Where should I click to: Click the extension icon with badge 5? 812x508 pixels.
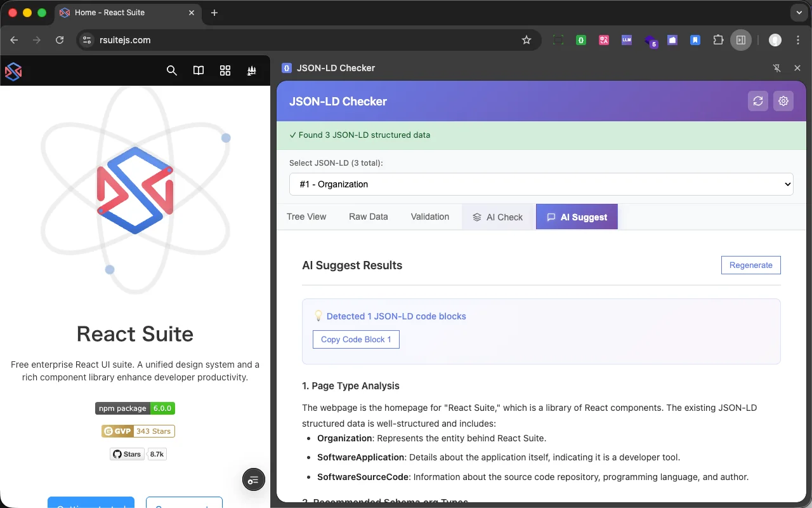tap(650, 41)
